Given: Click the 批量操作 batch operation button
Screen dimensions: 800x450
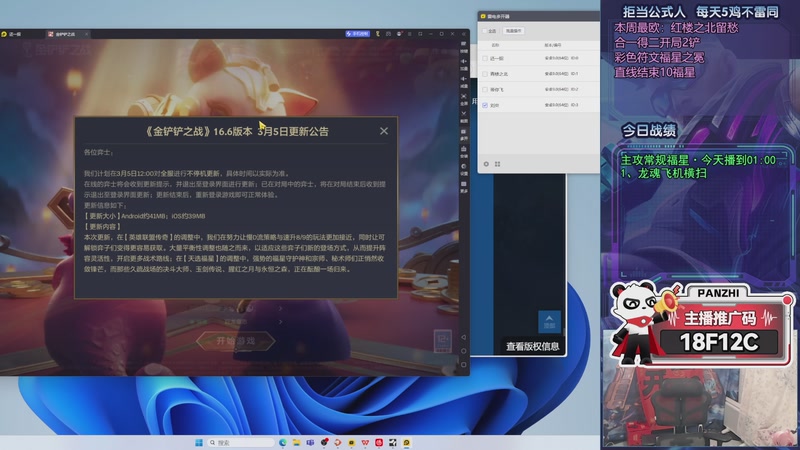Looking at the screenshot, I should pos(513,31).
